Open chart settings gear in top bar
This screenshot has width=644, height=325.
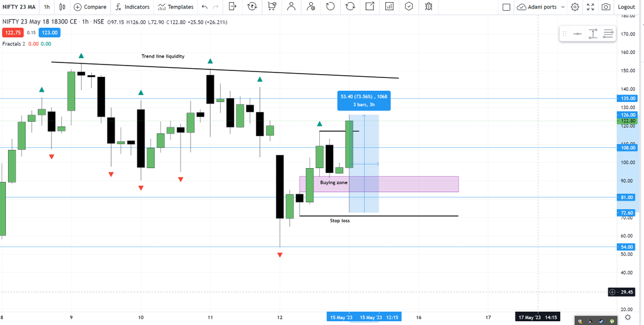point(575,7)
